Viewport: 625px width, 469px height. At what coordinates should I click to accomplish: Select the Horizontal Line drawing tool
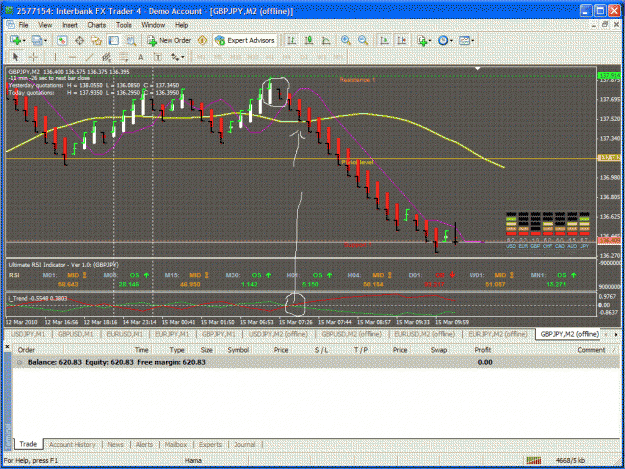pyautogui.click(x=72, y=57)
